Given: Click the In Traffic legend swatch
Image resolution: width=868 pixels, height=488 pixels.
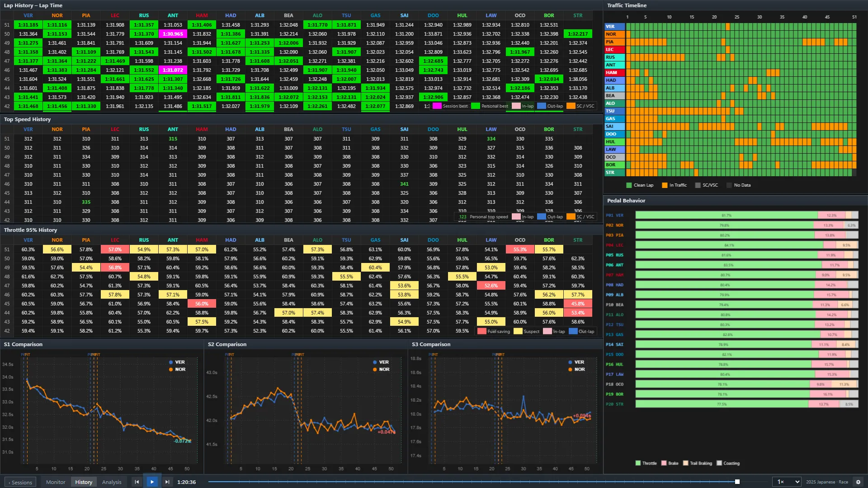Looking at the screenshot, I should point(665,185).
